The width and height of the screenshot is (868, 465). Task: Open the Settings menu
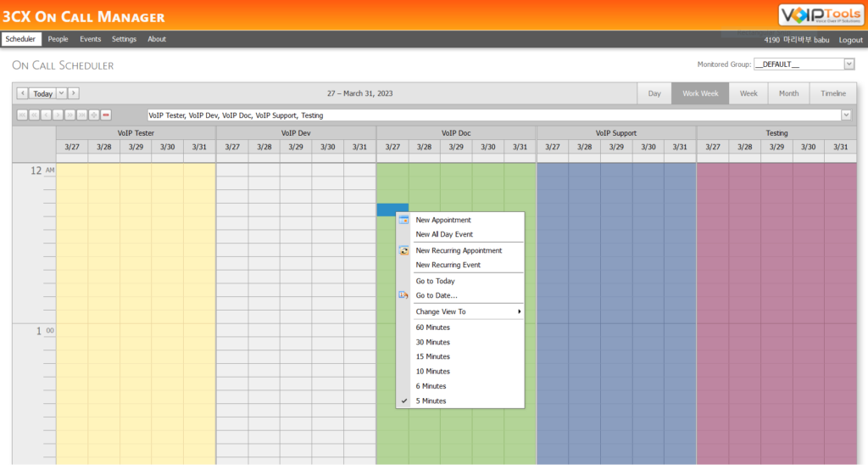124,39
